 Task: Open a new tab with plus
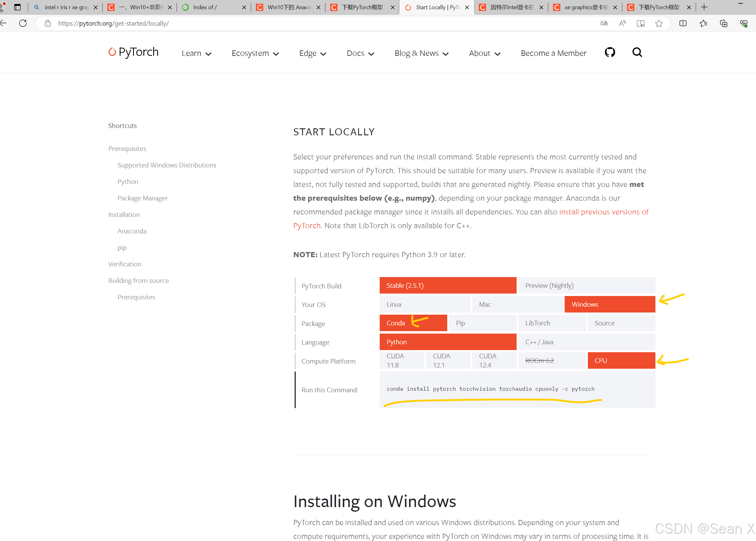point(704,7)
